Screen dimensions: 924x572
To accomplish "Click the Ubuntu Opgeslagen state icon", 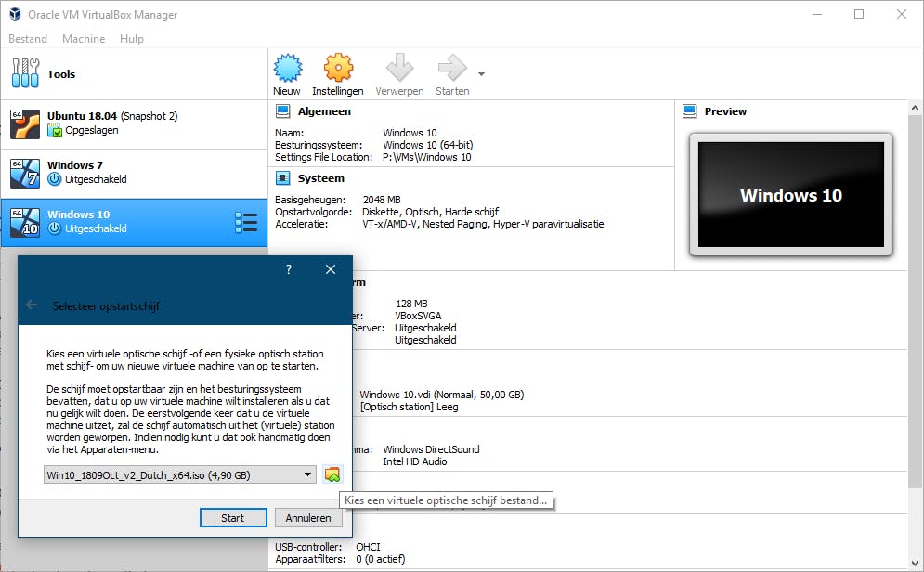I will coord(54,130).
